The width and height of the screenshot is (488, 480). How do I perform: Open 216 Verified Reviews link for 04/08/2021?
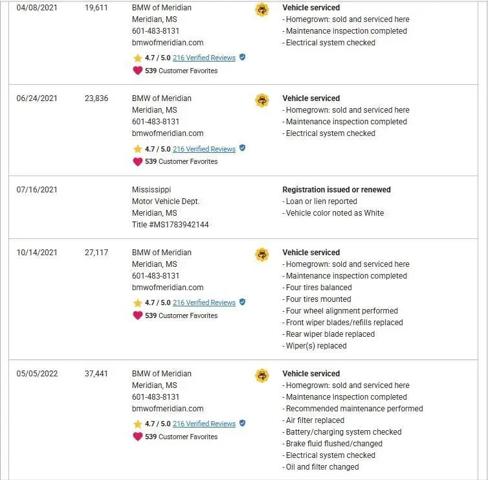pos(204,58)
